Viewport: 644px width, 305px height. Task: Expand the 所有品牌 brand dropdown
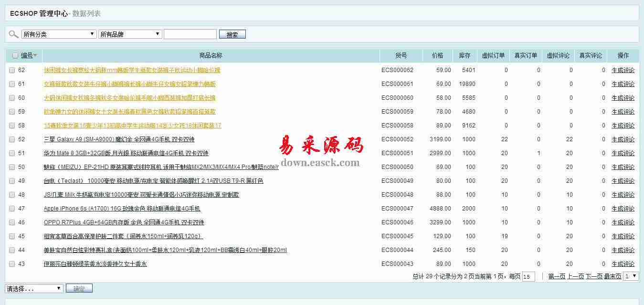[130, 34]
